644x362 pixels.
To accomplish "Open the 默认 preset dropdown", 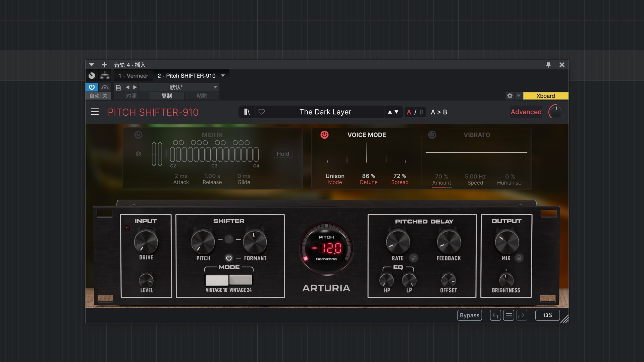I will click(215, 87).
